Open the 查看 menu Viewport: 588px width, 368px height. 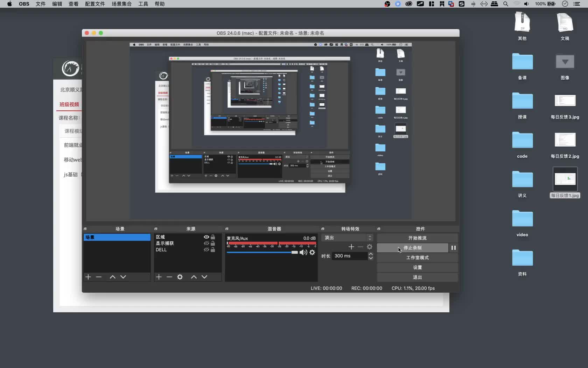point(73,4)
